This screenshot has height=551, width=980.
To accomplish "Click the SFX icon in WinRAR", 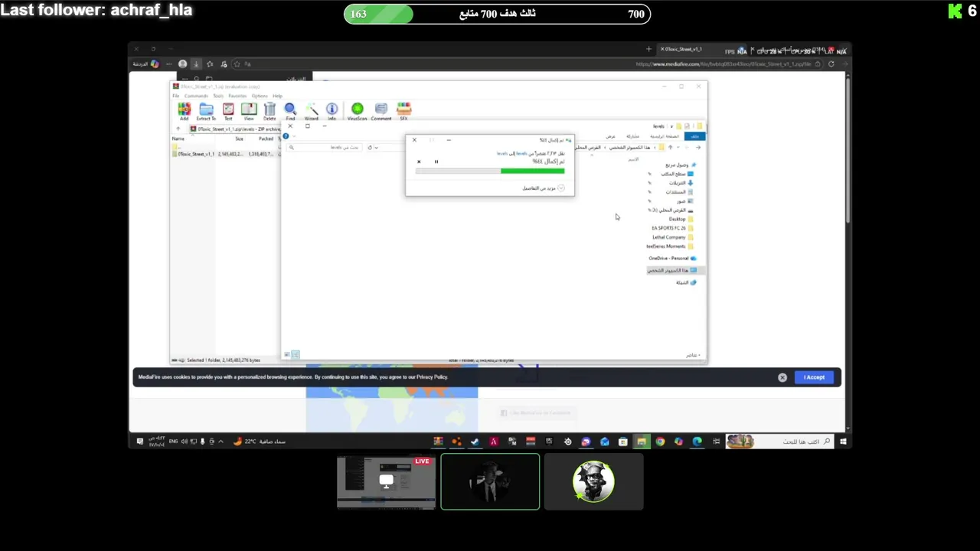I will (x=403, y=112).
